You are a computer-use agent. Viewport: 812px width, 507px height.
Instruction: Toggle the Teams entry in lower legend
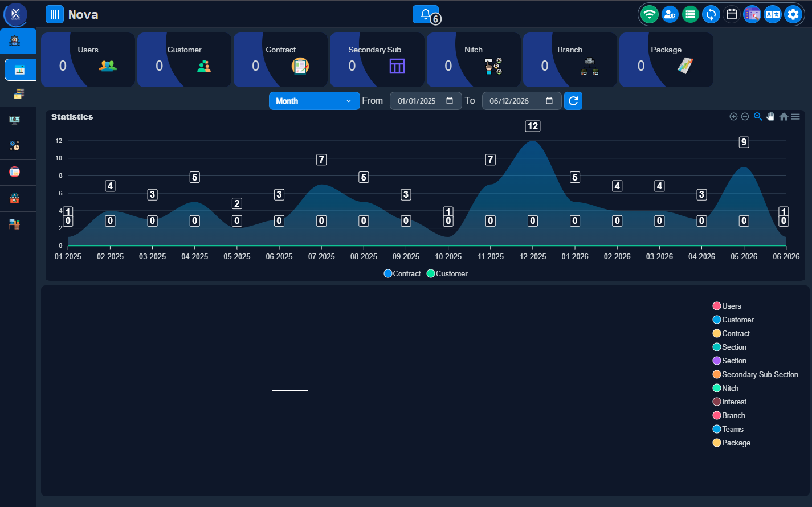728,429
